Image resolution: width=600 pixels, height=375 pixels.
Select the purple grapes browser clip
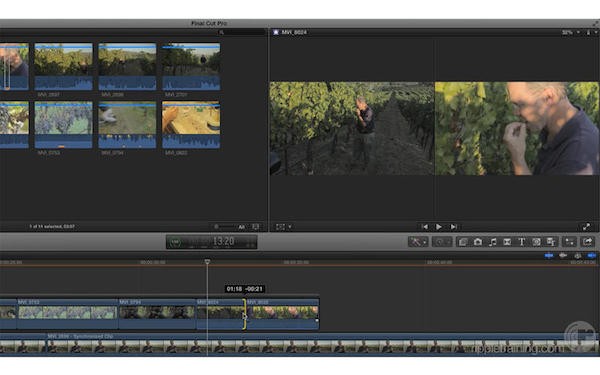coord(64,125)
